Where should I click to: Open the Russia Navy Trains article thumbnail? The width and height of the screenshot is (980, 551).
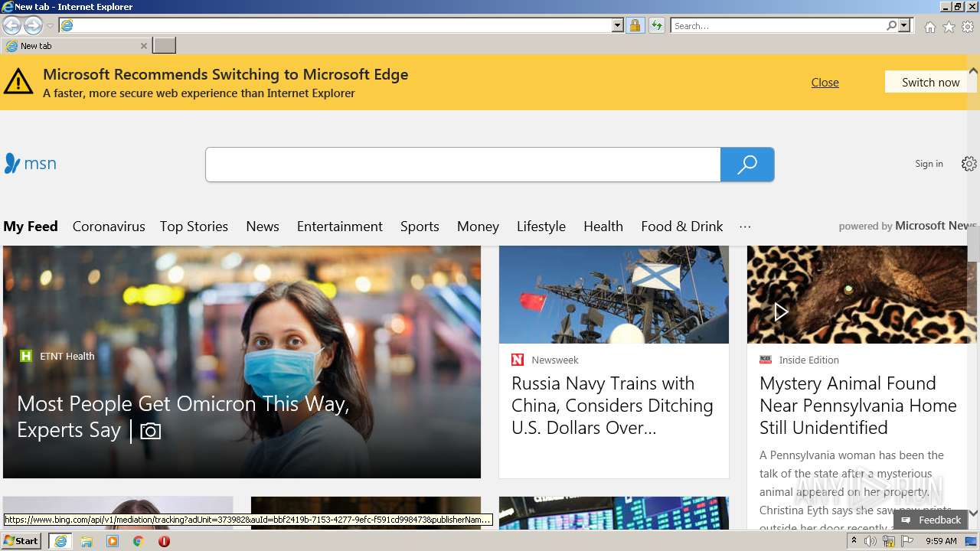[x=614, y=295]
